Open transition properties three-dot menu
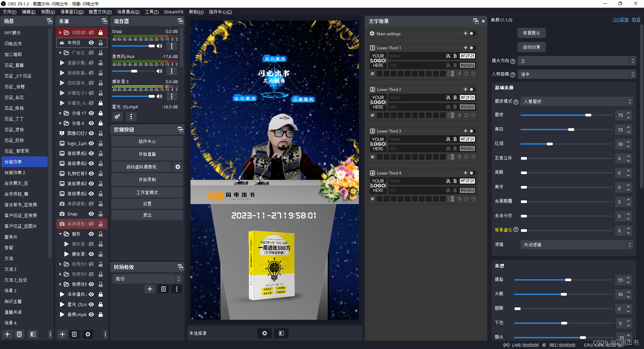 (x=177, y=289)
